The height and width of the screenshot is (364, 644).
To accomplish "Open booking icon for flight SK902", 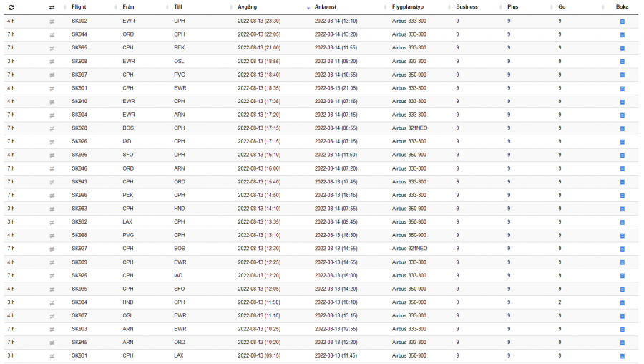I will (622, 21).
